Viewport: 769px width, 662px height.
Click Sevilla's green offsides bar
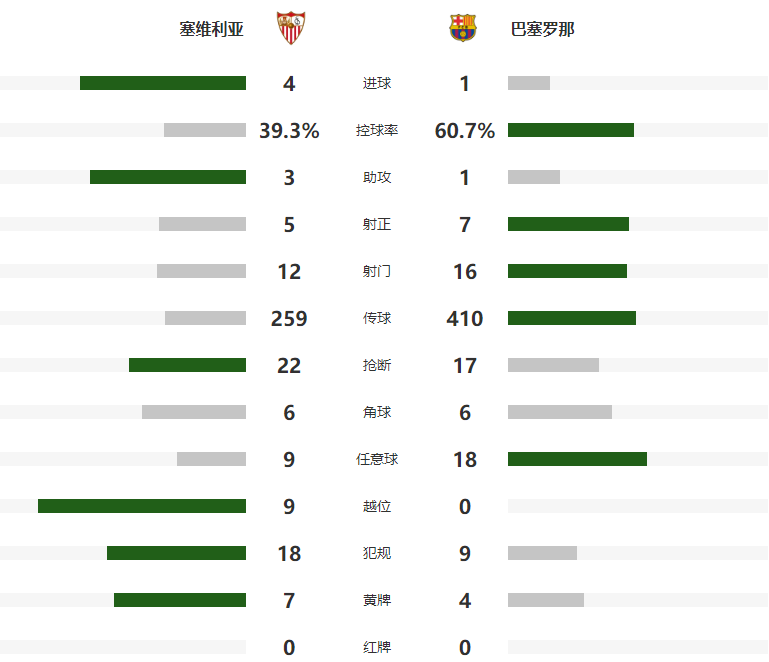pyautogui.click(x=142, y=506)
